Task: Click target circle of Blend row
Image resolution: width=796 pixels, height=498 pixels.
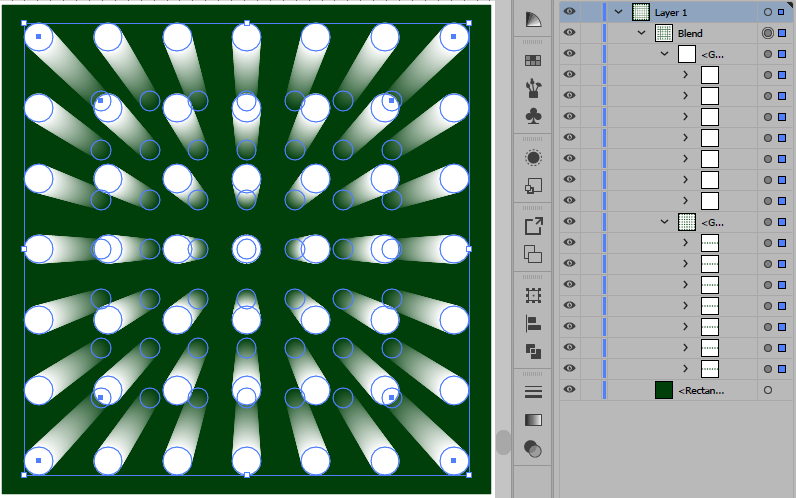Action: pos(768,33)
